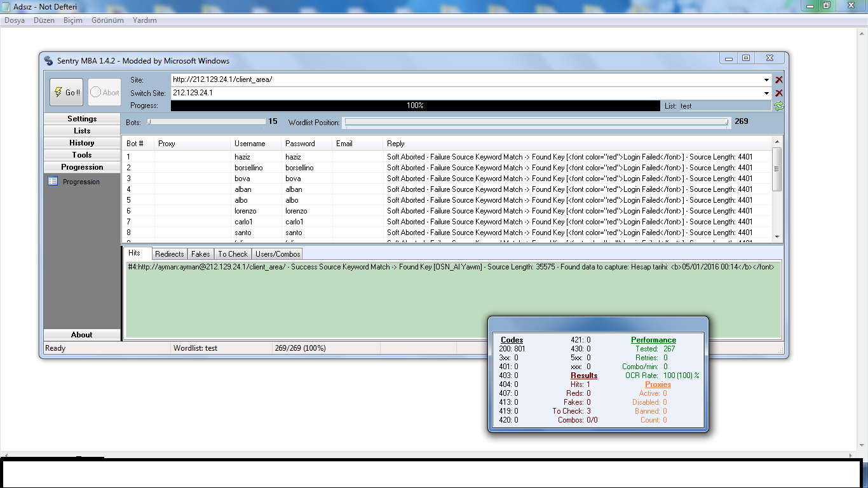Open the Switch Site dropdown arrow
This screenshot has height=488, width=868.
pos(767,93)
